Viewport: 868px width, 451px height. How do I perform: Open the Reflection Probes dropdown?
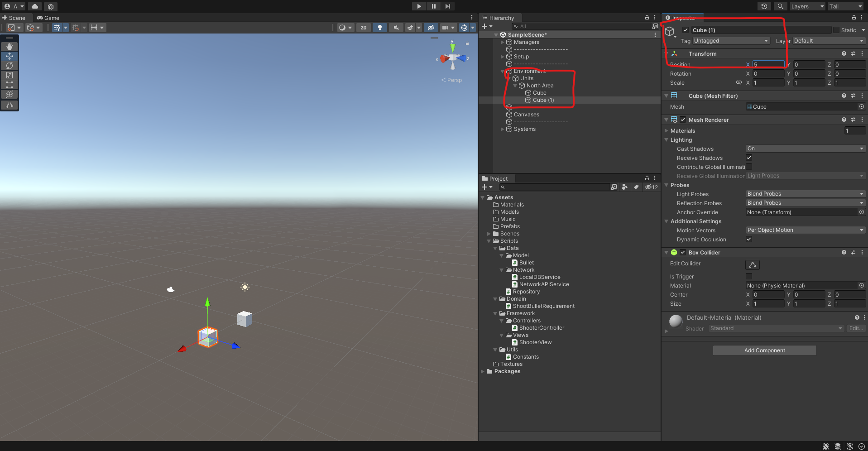[x=806, y=203]
